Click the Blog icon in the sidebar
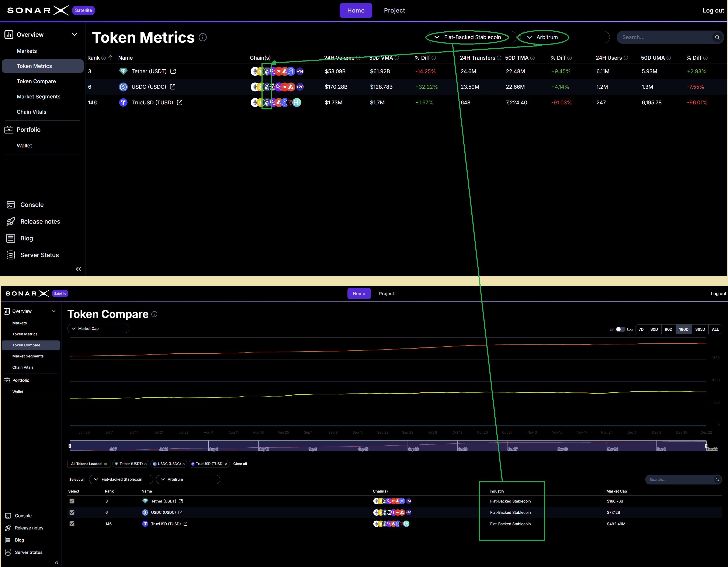 pyautogui.click(x=11, y=238)
